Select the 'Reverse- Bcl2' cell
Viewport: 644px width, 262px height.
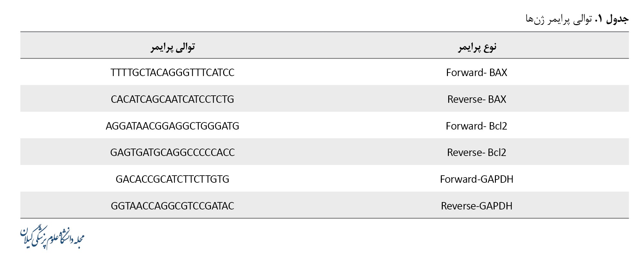tap(477, 152)
